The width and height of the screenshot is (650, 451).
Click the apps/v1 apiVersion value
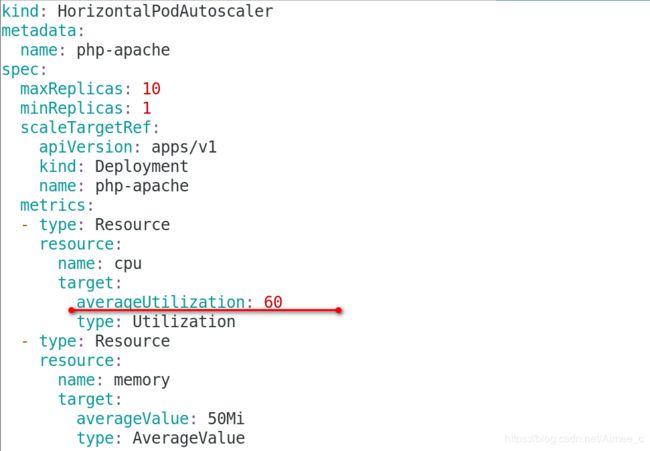183,147
